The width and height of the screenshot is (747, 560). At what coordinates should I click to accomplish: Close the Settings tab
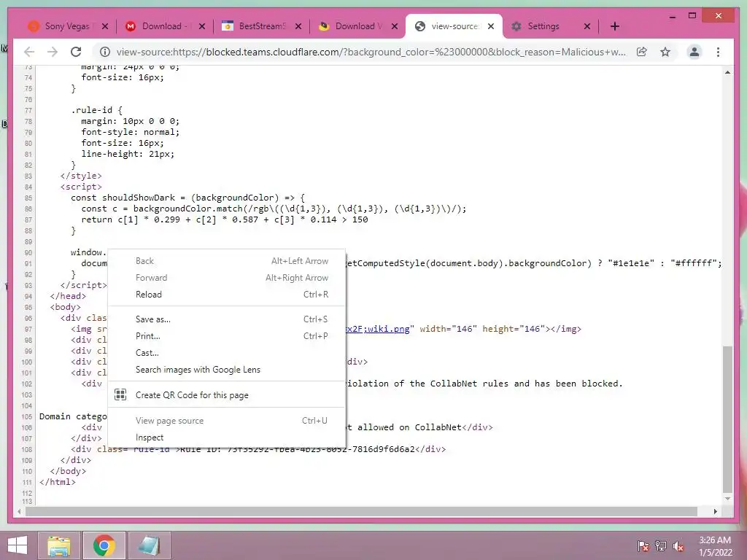587,26
